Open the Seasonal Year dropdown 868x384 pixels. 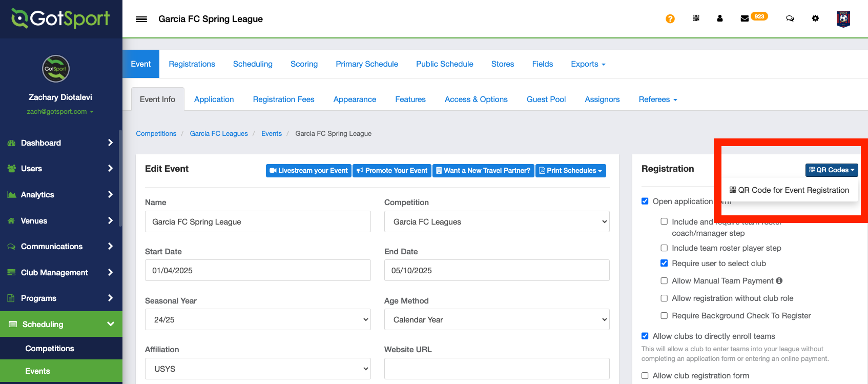(x=258, y=319)
